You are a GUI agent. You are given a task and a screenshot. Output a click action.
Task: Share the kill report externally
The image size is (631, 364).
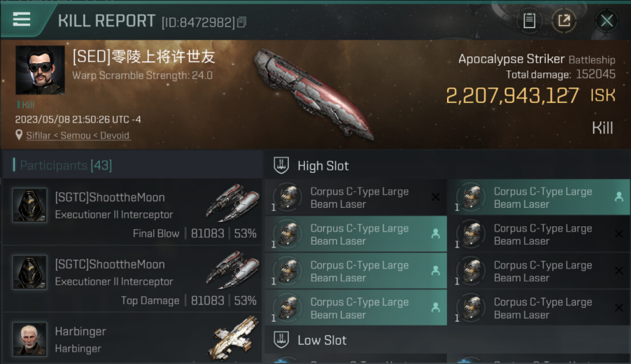(564, 20)
